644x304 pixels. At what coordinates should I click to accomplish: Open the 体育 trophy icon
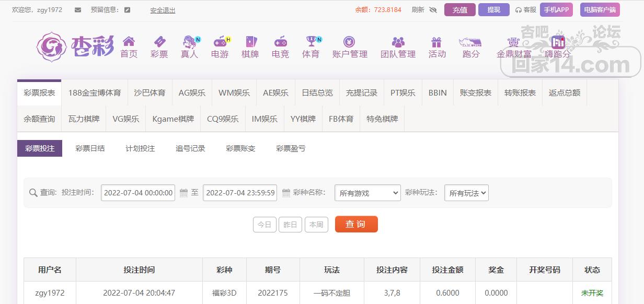312,42
